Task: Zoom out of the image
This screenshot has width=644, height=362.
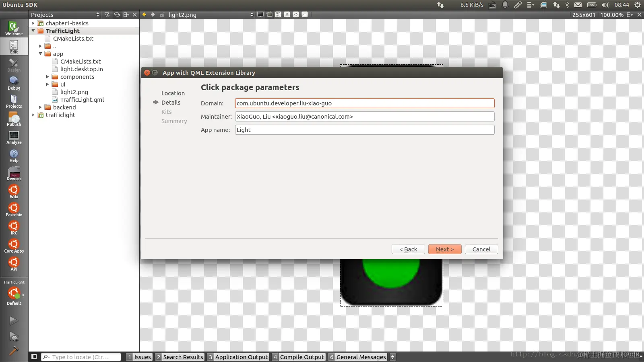Action: coord(305,14)
